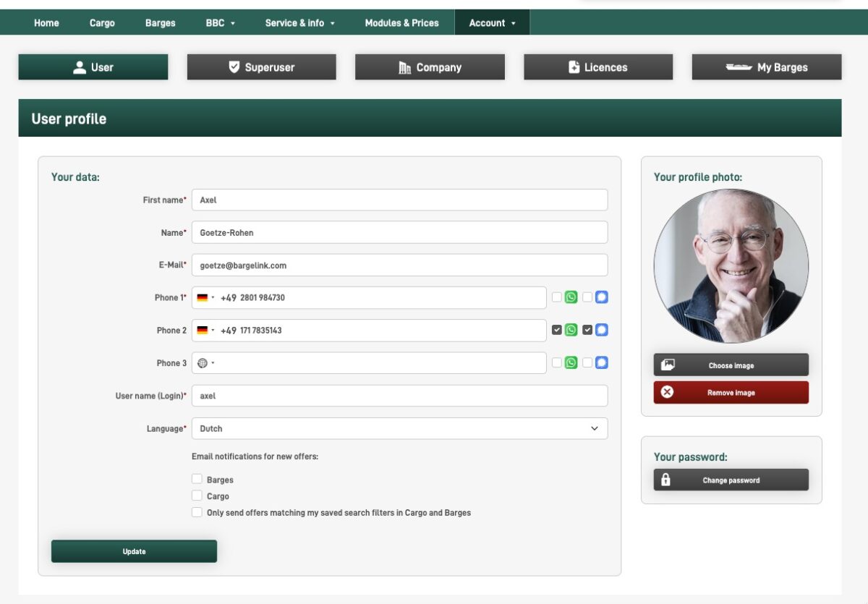Screen dimensions: 868x604
Task: Click the Signal icon for Phone 2
Action: (601, 330)
